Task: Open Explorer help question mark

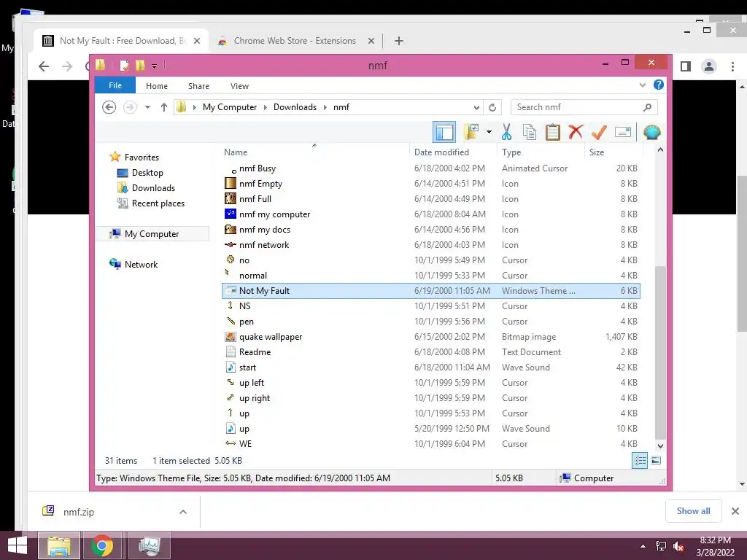Action: pyautogui.click(x=659, y=85)
